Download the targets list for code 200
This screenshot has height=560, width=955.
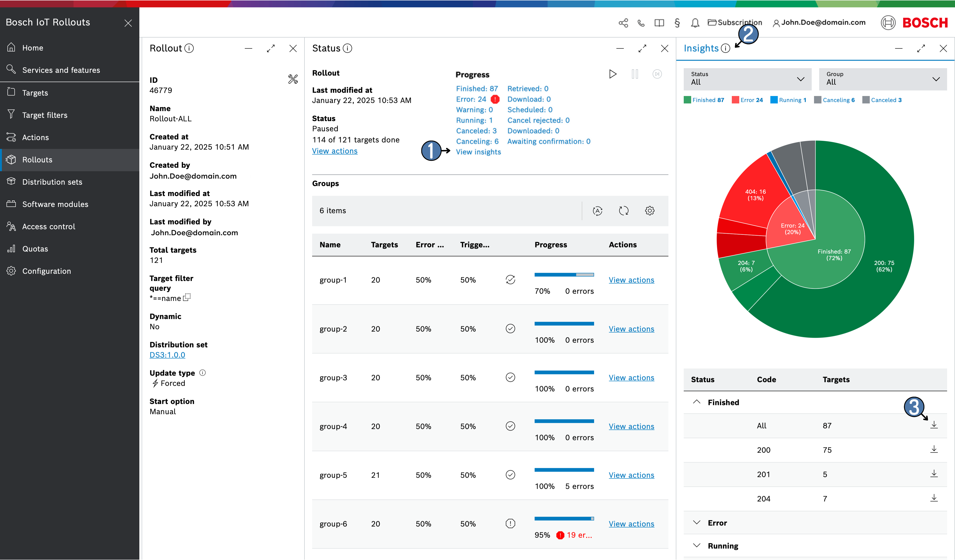coord(934,449)
